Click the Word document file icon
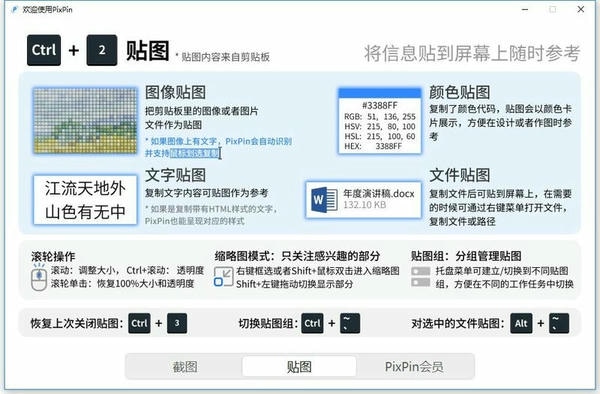600x394 pixels. click(x=324, y=199)
